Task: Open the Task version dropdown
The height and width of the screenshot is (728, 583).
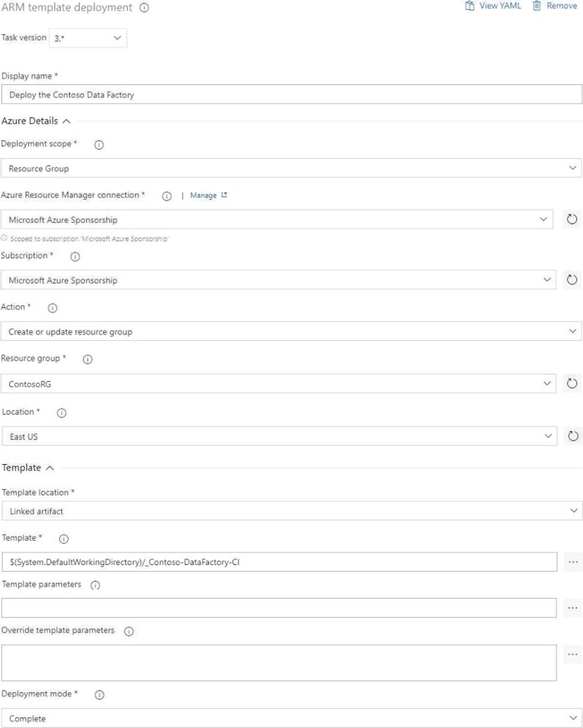Action: coord(87,38)
